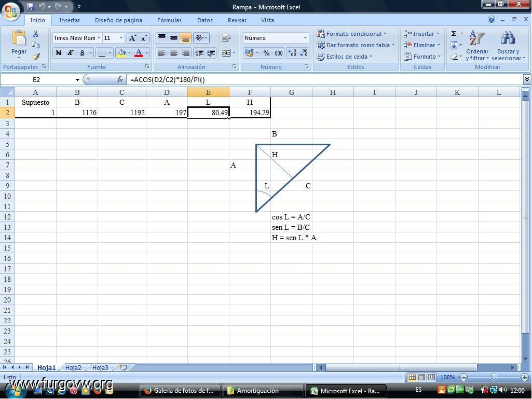532x399 pixels.
Task: Toggle bold with the N button
Action: (x=58, y=53)
